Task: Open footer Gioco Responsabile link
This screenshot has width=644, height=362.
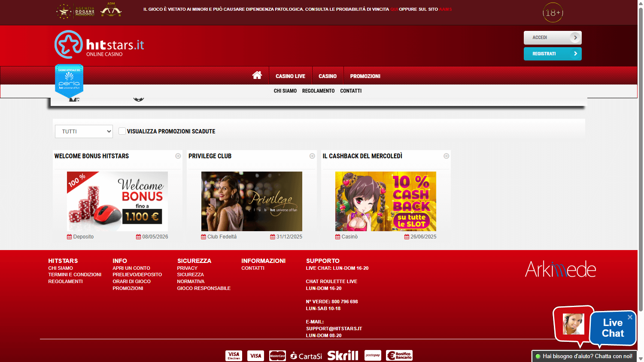Action: [x=204, y=288]
